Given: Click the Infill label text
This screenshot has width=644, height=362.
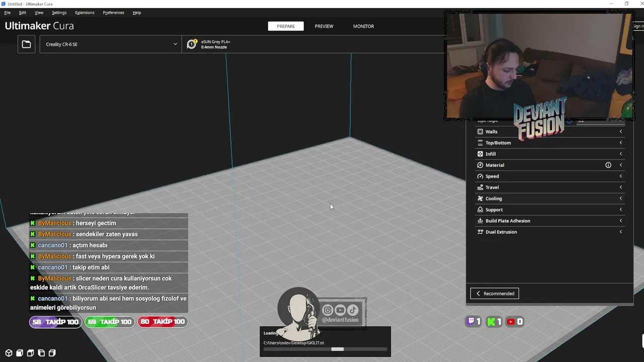Looking at the screenshot, I should click(491, 154).
